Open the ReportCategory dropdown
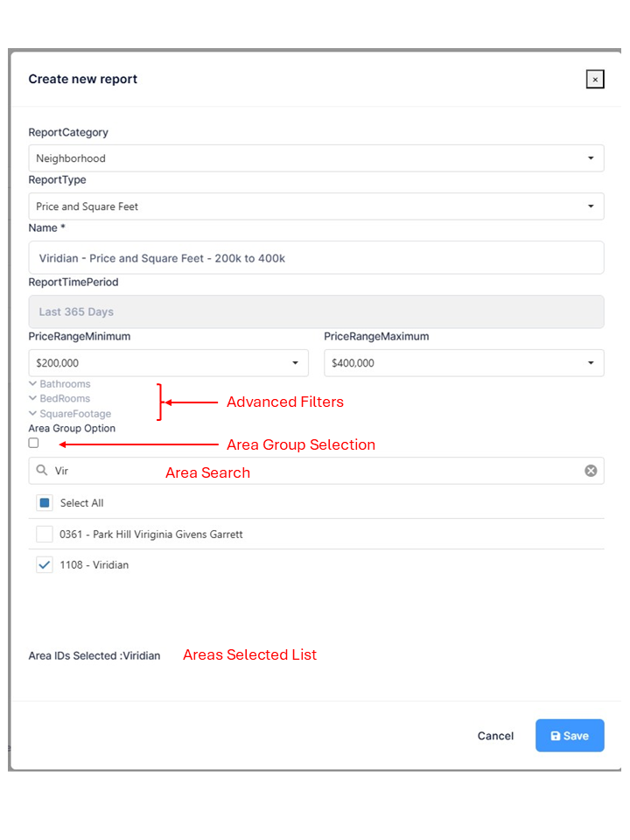630x840 pixels. [x=317, y=157]
